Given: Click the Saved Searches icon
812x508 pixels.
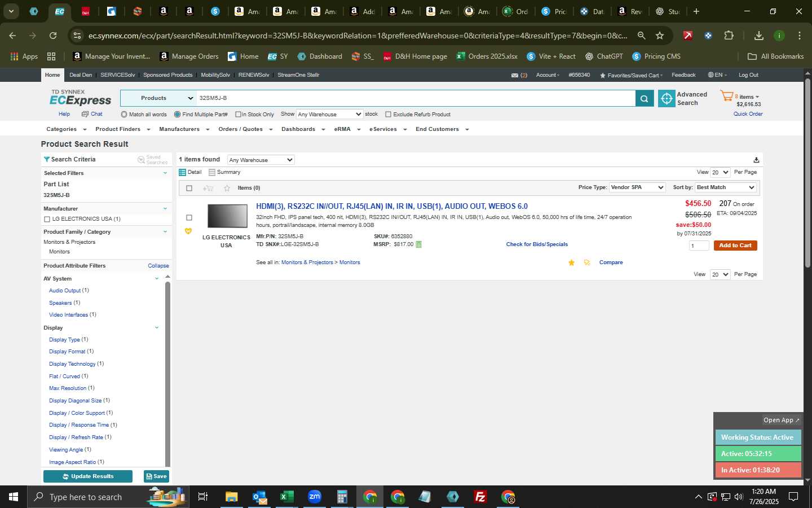Looking at the screenshot, I should tap(142, 160).
